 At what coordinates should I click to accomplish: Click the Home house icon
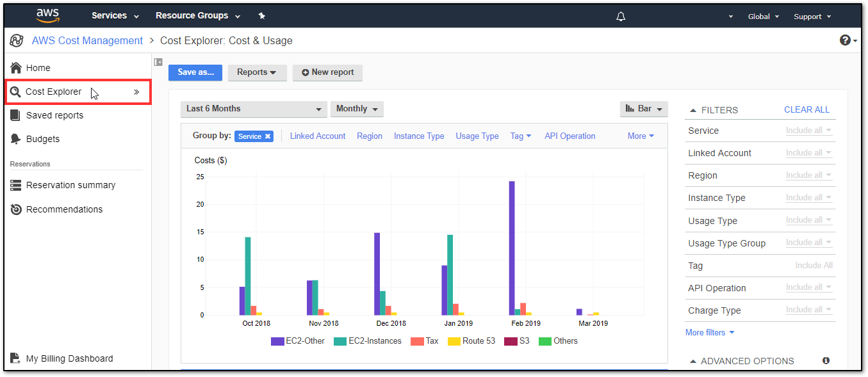16,67
